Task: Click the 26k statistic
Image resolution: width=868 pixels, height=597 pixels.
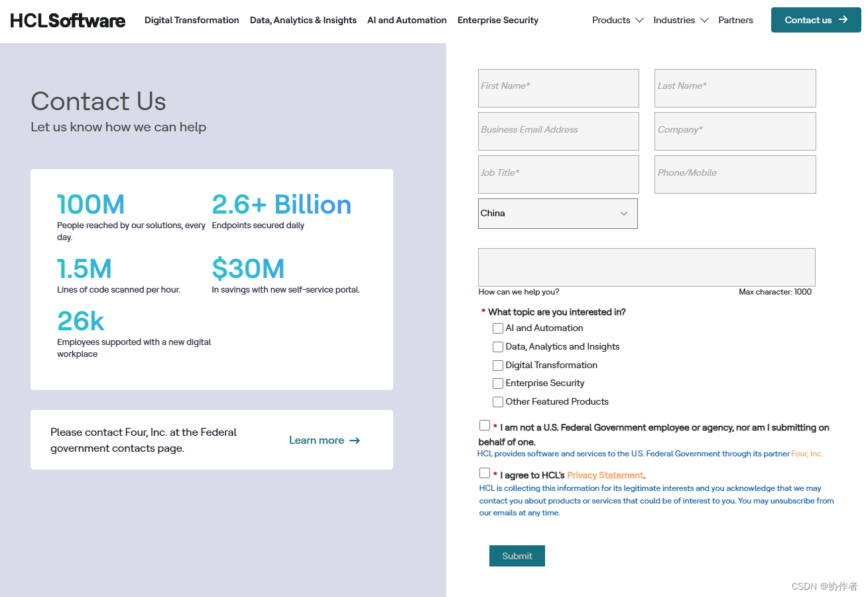Action: point(81,321)
